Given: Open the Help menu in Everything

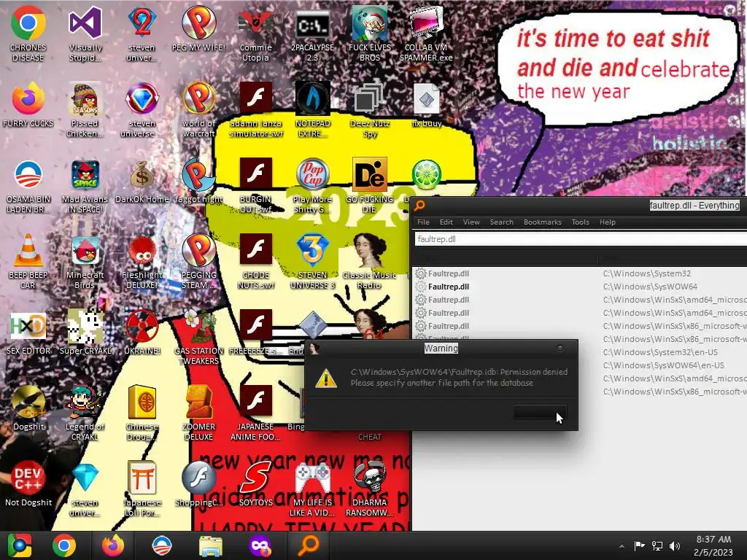Looking at the screenshot, I should tap(608, 222).
